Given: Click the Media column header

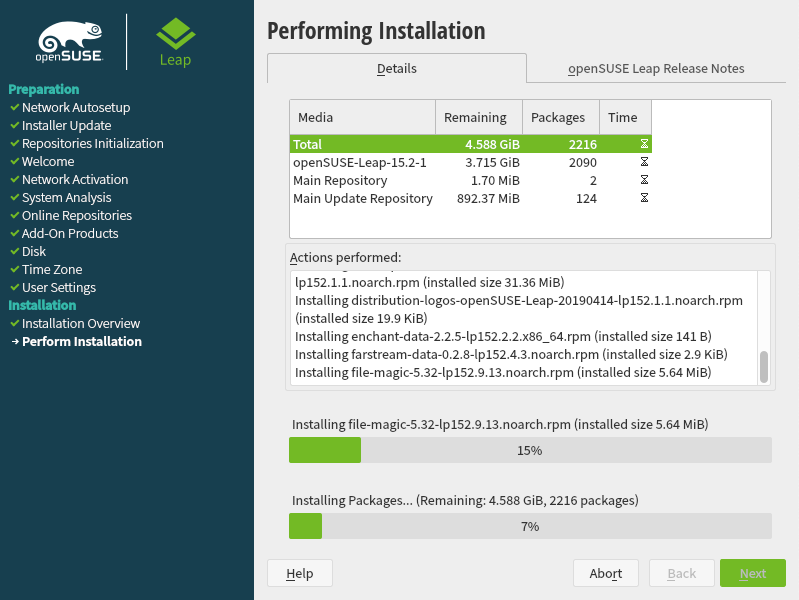Looking at the screenshot, I should (x=362, y=117).
